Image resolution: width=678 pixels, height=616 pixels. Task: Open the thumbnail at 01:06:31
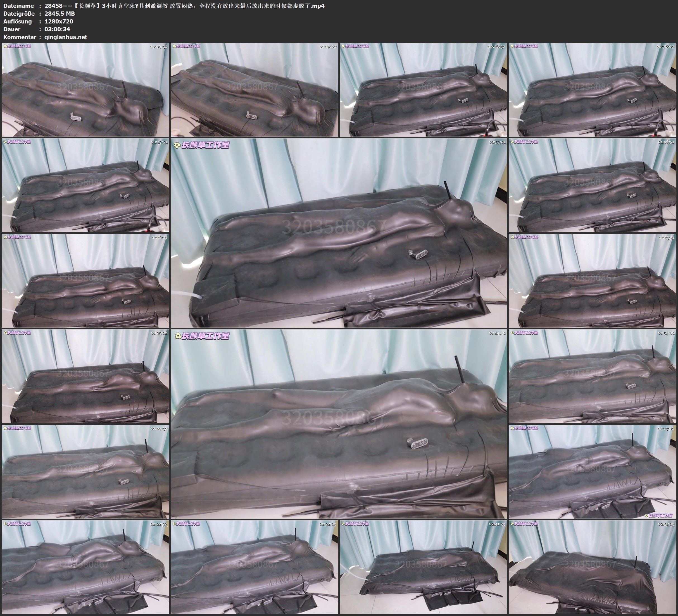[592, 185]
